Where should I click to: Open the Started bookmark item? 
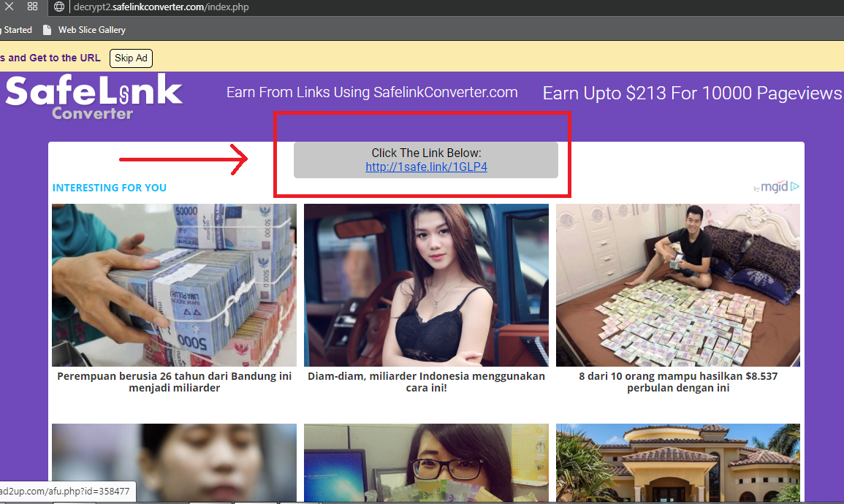(x=16, y=30)
